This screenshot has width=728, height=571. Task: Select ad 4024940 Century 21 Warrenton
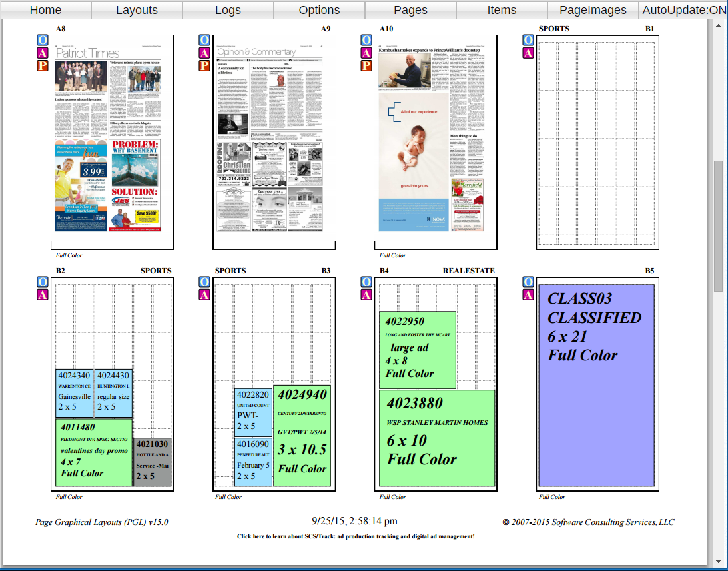[302, 436]
